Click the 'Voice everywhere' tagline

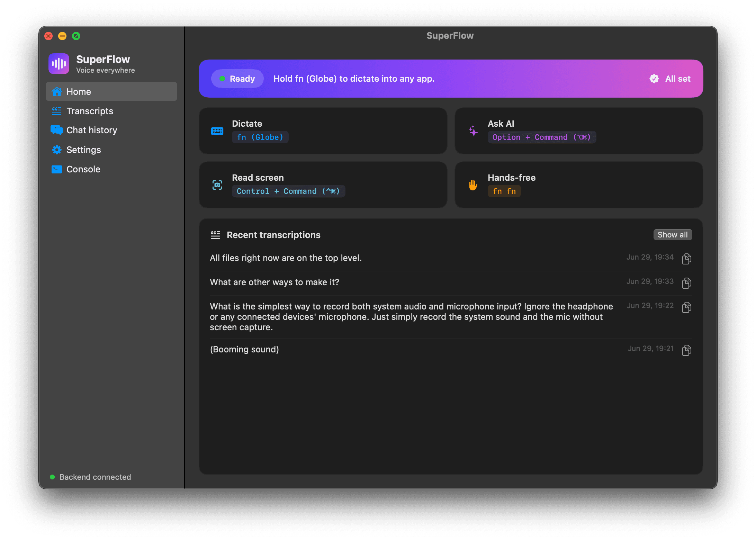106,70
